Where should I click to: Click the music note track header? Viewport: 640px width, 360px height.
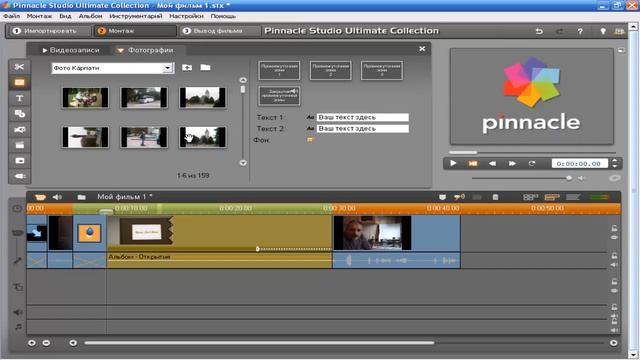tap(18, 327)
